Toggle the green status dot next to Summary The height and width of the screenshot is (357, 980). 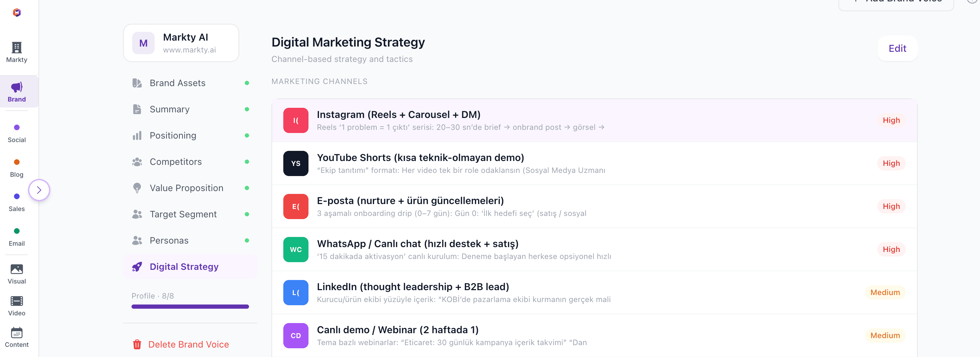pyautogui.click(x=247, y=109)
